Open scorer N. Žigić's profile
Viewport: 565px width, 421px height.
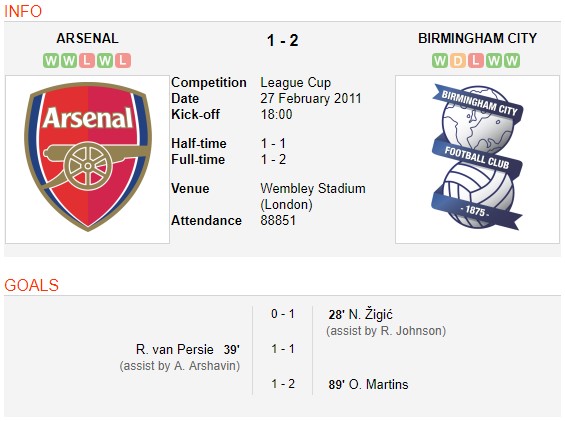click(x=370, y=314)
